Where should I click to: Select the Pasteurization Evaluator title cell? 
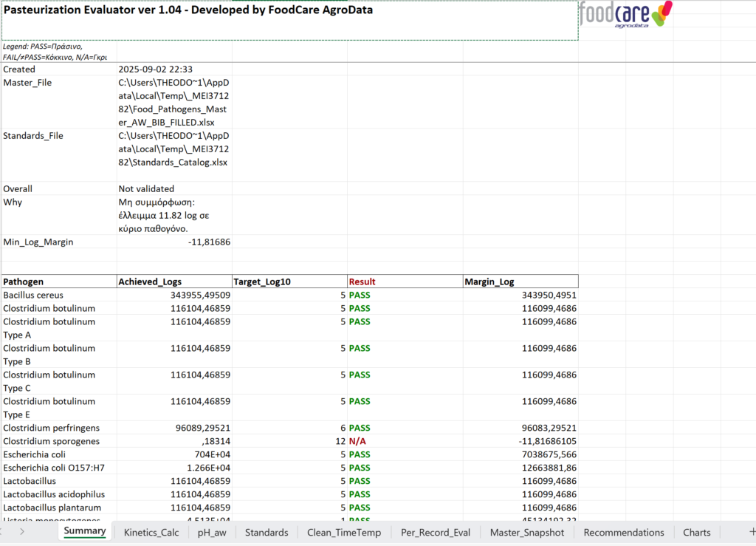point(289,20)
